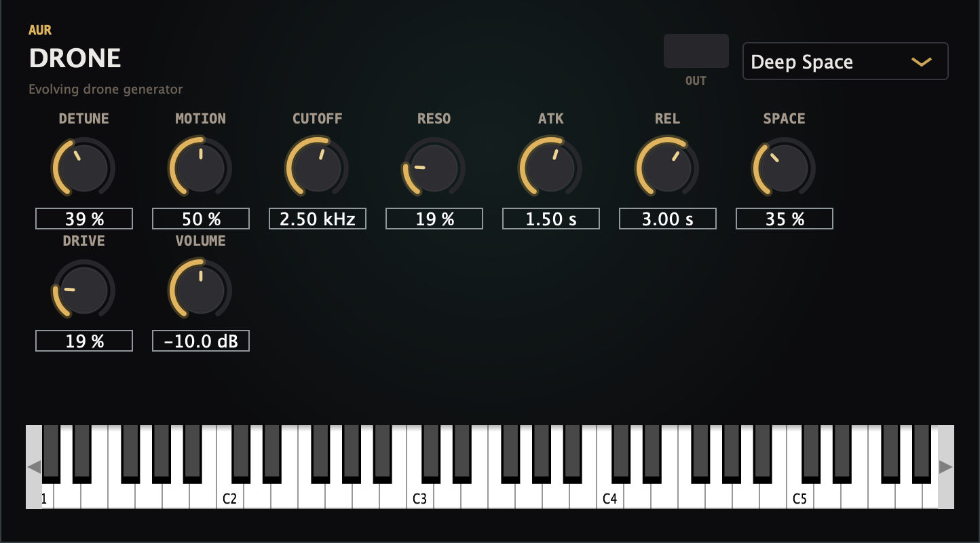Click the RESO knob
Screen dimensions: 980x543
434,168
